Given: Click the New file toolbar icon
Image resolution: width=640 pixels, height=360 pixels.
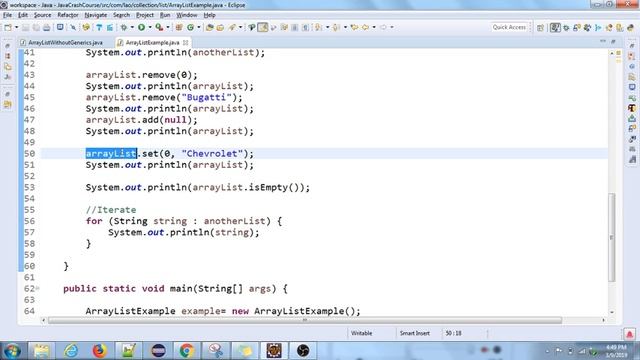Looking at the screenshot, I should 8,27.
